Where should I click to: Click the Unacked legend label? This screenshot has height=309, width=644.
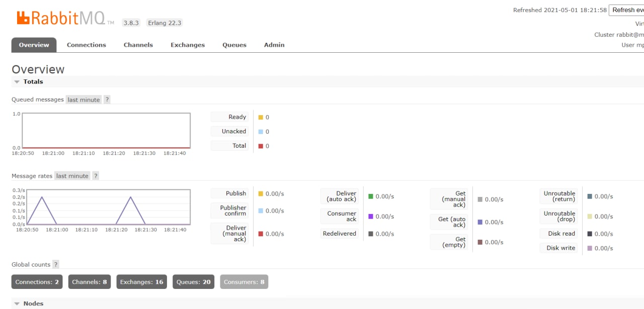coord(230,131)
